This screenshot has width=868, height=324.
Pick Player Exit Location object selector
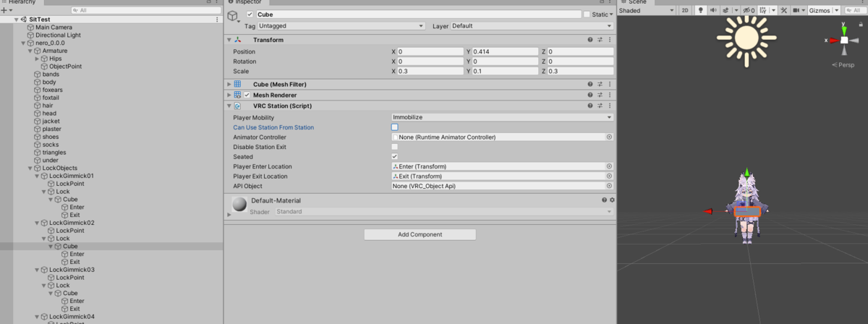coord(609,176)
